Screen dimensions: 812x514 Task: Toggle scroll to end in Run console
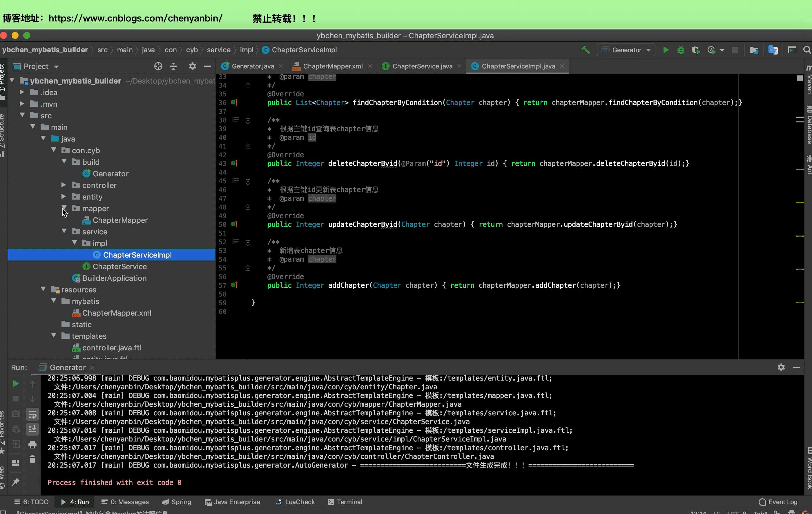click(x=32, y=429)
